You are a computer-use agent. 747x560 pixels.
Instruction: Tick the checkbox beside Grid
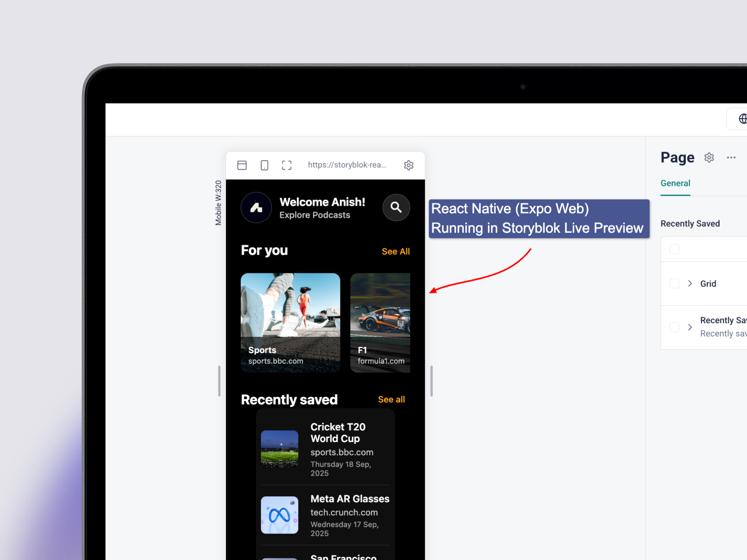pyautogui.click(x=674, y=283)
